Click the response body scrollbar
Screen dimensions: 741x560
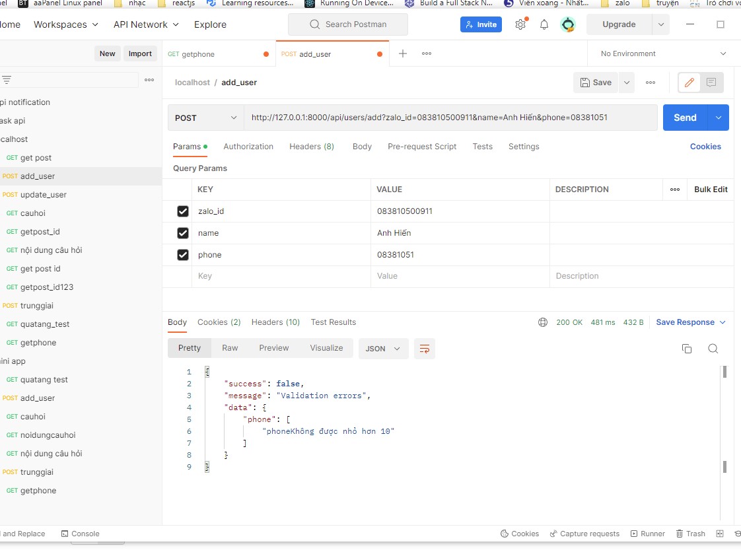(724, 372)
